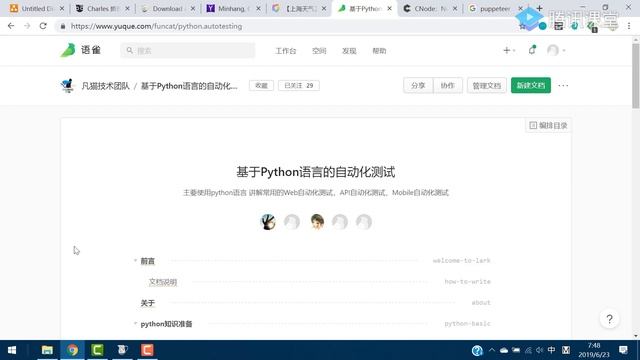Open the 发现 navigation item

[x=349, y=51]
